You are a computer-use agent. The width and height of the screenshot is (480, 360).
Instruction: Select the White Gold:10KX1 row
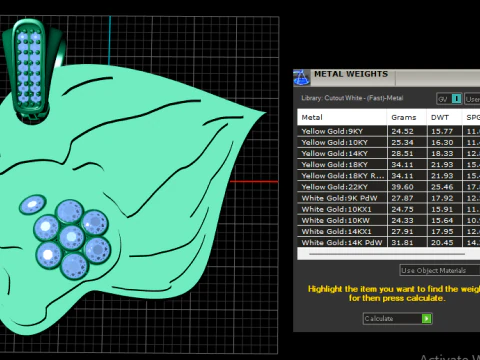pyautogui.click(x=389, y=209)
